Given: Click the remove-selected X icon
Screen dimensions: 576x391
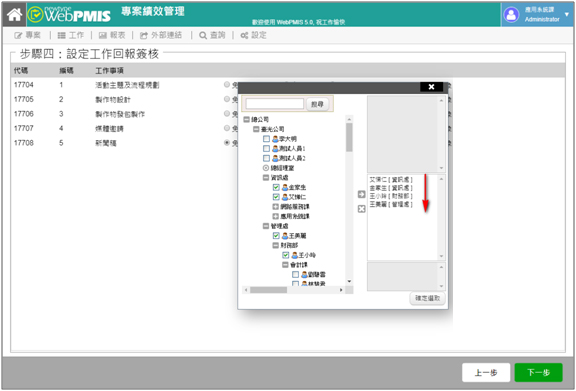Looking at the screenshot, I should [x=361, y=209].
